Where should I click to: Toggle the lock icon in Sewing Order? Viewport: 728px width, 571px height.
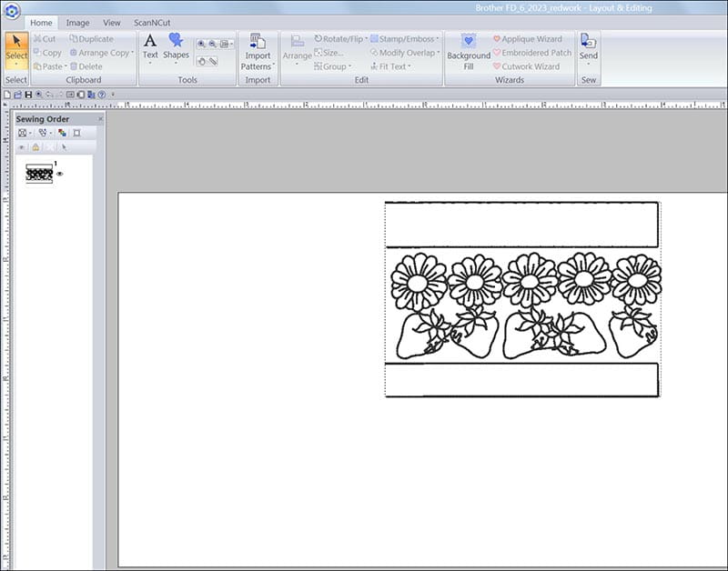coord(35,146)
